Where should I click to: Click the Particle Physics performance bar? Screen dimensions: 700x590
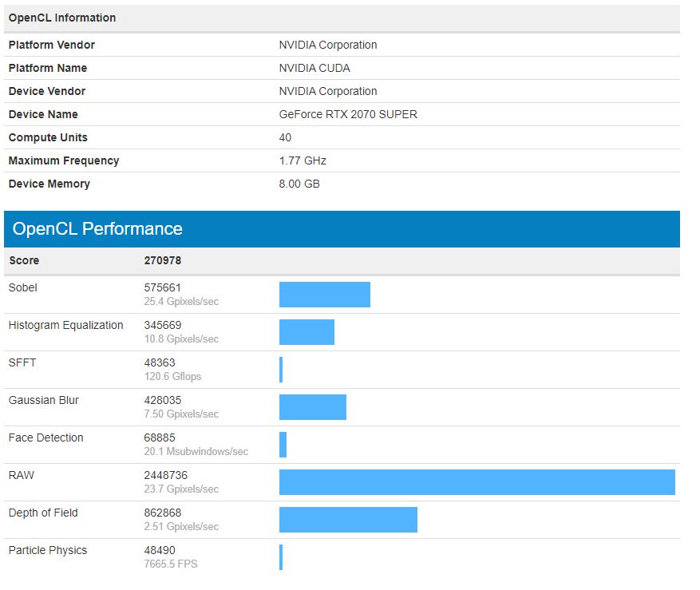coord(281,557)
